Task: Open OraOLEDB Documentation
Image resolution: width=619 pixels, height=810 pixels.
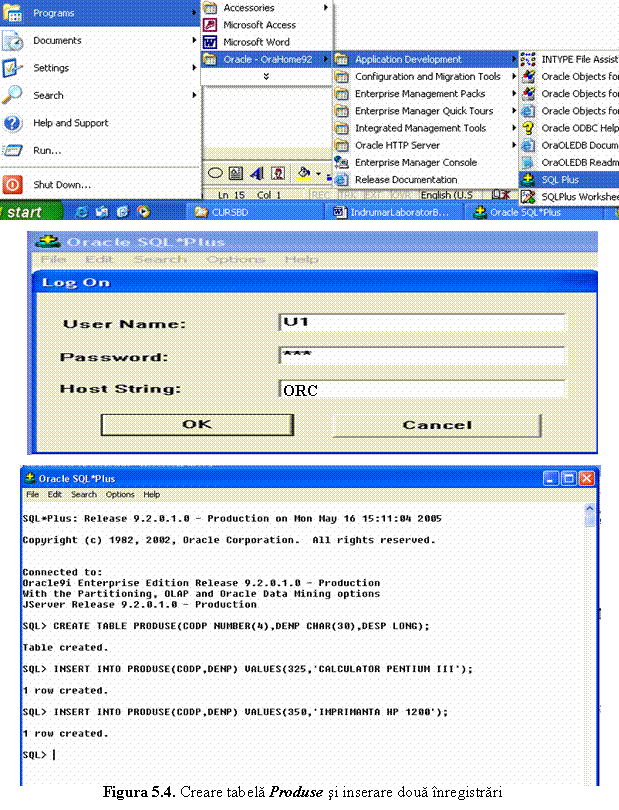Action: point(569,145)
